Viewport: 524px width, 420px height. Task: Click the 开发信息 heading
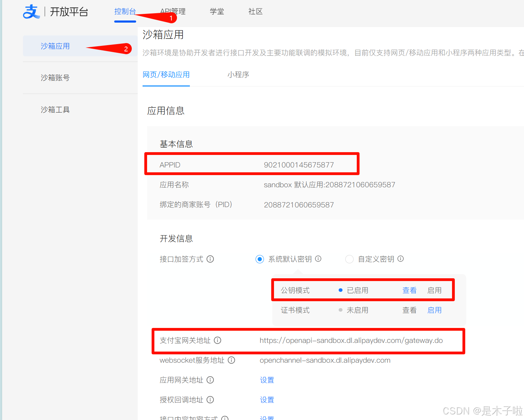[176, 239]
